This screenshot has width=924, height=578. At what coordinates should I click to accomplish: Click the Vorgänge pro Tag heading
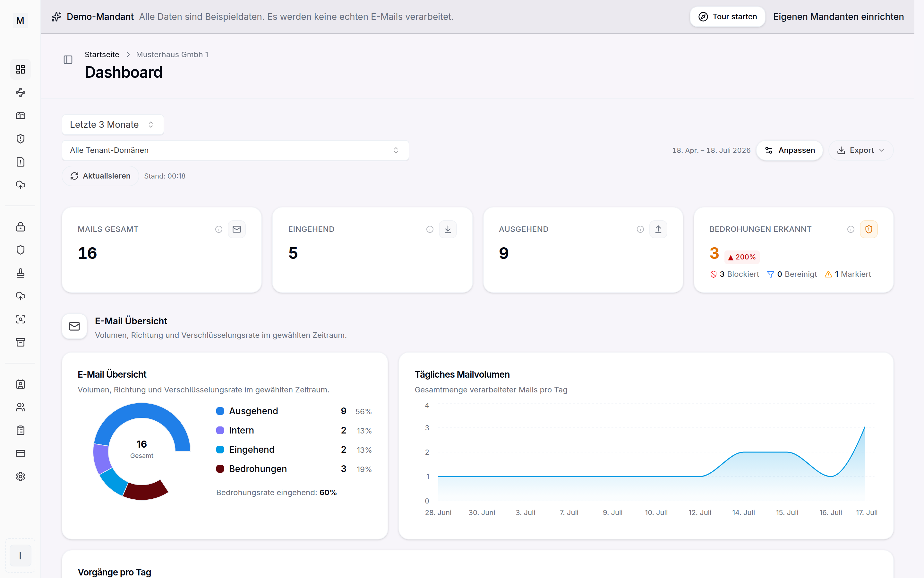coord(115,572)
